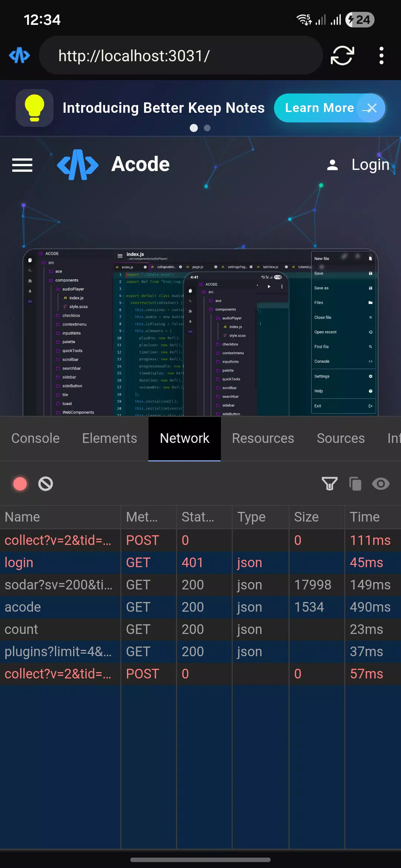Clear network request log

pos(46,484)
